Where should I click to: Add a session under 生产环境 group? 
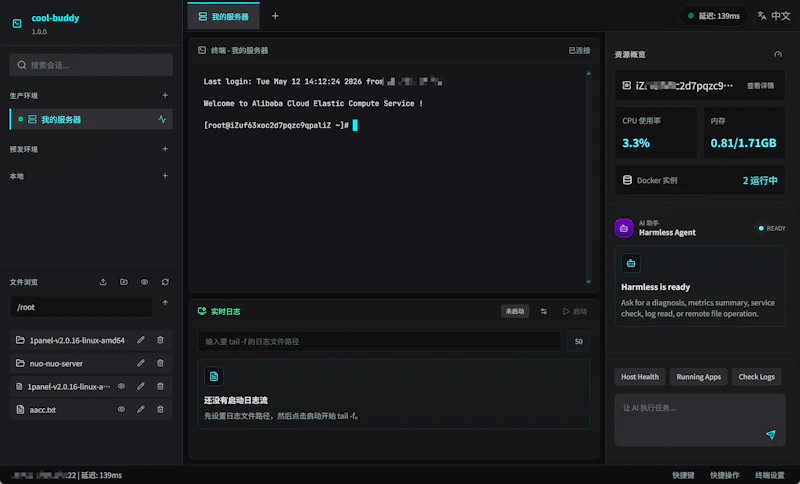pyautogui.click(x=165, y=95)
